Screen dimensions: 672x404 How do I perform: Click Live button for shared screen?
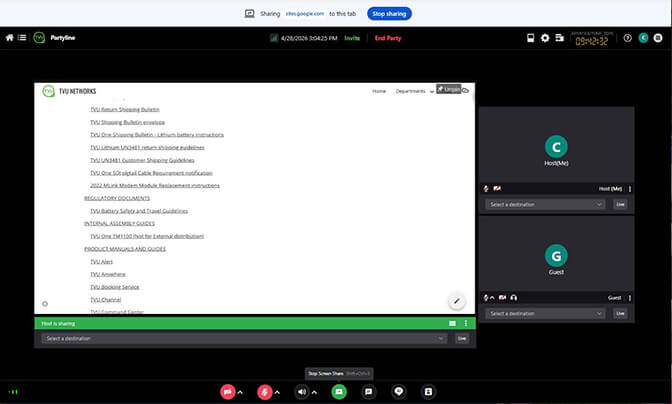click(462, 338)
